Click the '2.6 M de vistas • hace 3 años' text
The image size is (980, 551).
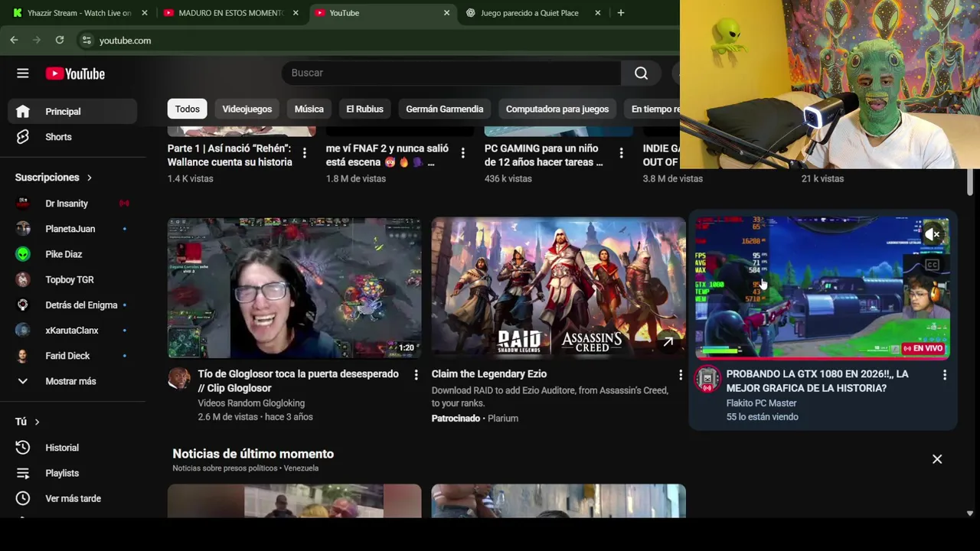(x=255, y=417)
